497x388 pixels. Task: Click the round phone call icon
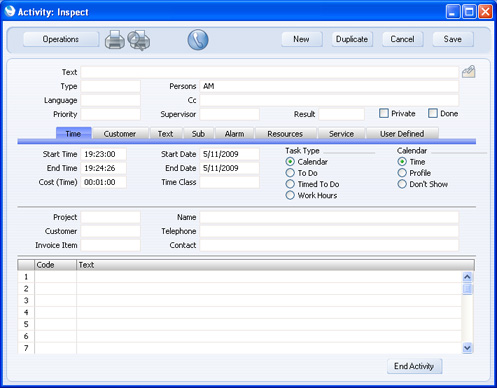198,40
